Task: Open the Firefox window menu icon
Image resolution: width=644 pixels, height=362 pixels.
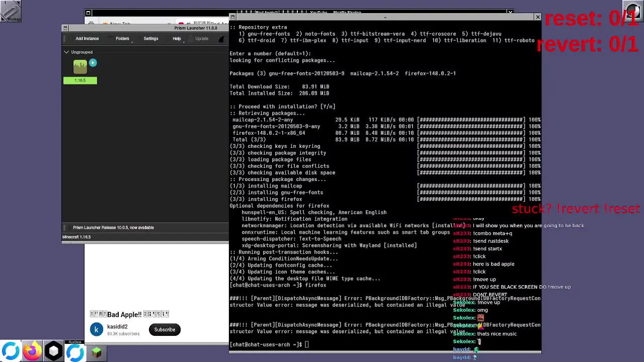Action: [88, 13]
